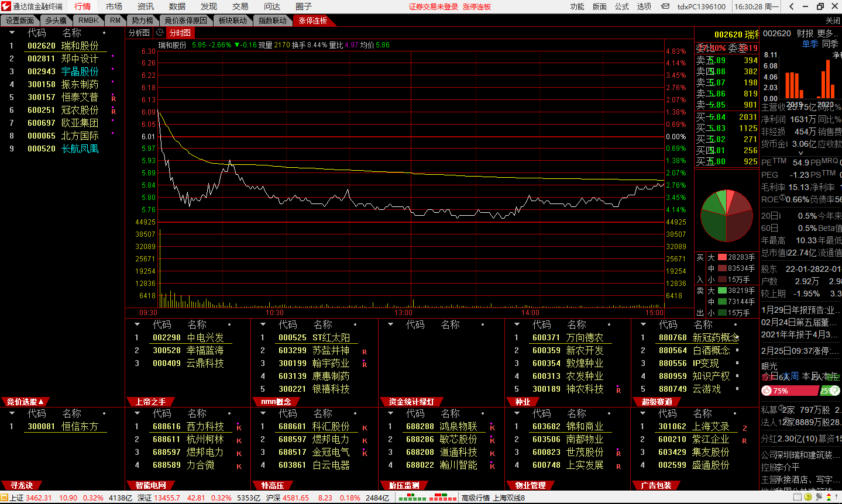Screen dimensions: 842x504
Task: Click the yellow upload icon in status bar
Action: 808,497
